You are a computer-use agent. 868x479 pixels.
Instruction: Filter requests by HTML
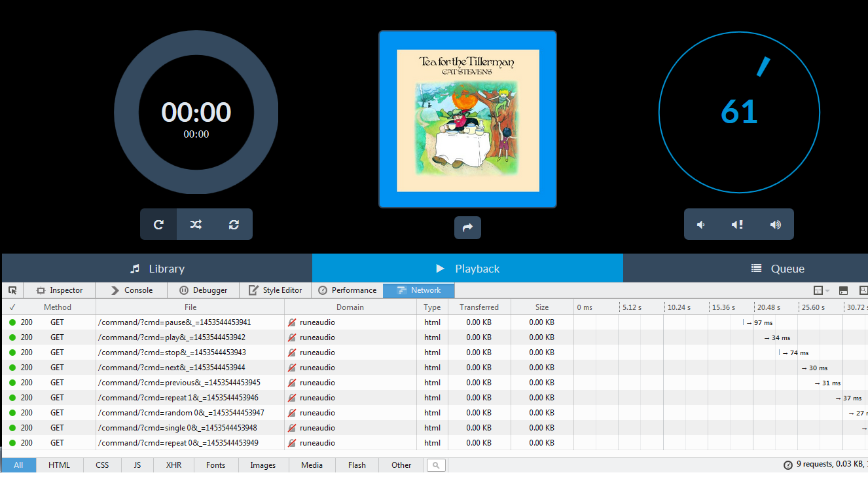click(x=59, y=465)
